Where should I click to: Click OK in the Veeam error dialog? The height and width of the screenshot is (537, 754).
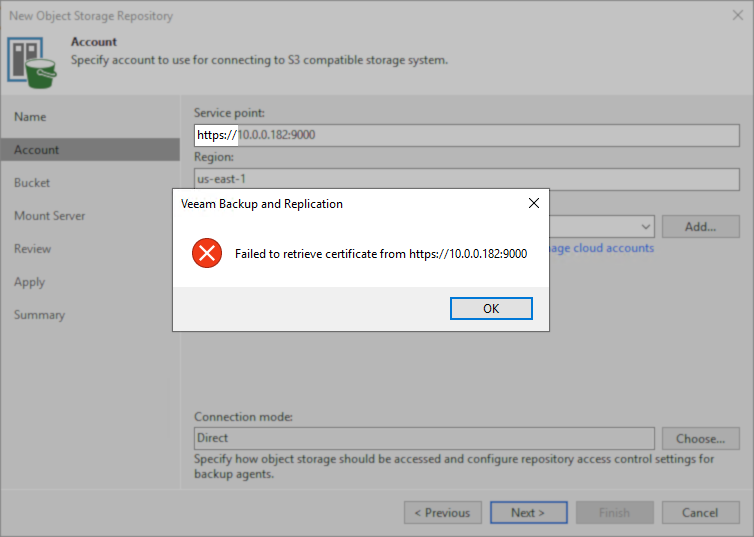tap(491, 308)
